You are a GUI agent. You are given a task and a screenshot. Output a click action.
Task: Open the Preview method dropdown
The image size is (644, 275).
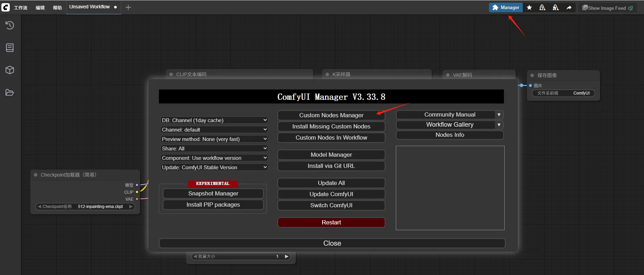[x=214, y=139]
